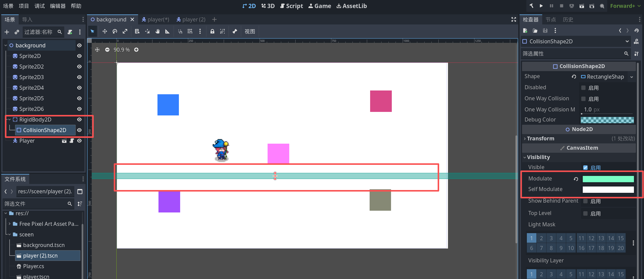The width and height of the screenshot is (644, 279).
Task: Open the 场景 menu
Action: [x=8, y=6]
